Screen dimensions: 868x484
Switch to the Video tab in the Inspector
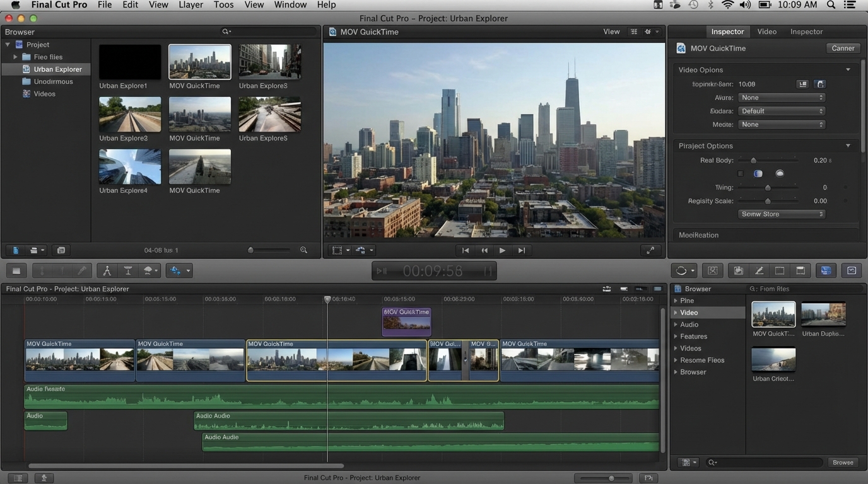tap(767, 32)
